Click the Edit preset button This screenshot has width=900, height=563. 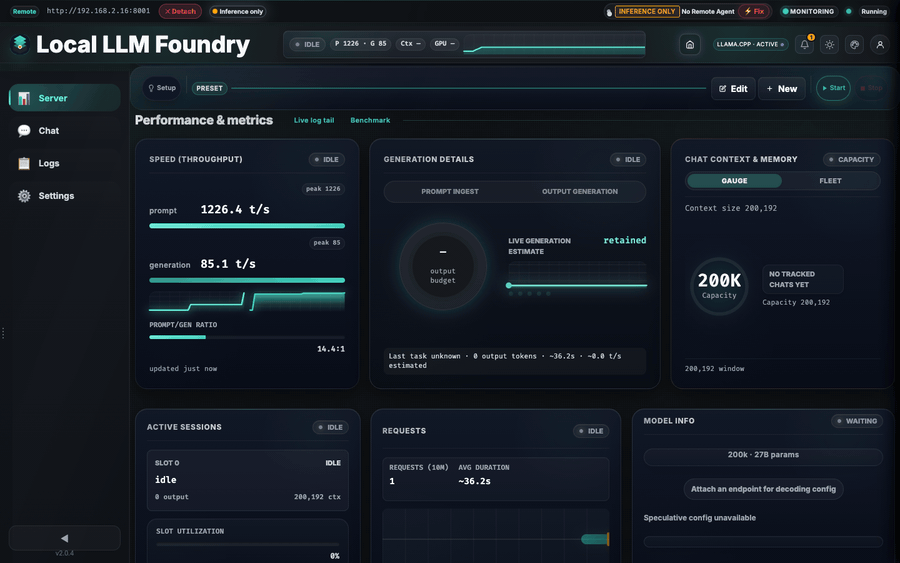(x=733, y=88)
